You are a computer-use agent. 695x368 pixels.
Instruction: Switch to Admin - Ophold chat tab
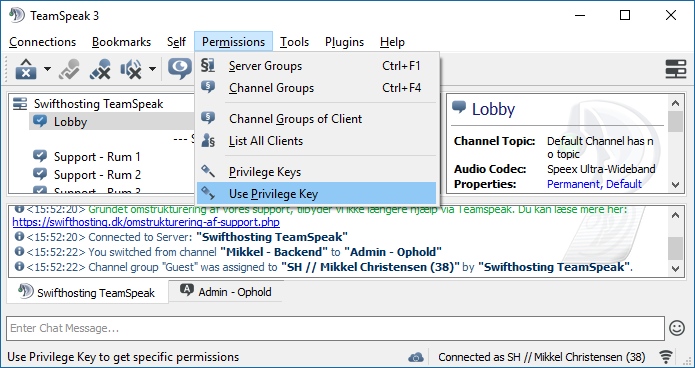(226, 292)
